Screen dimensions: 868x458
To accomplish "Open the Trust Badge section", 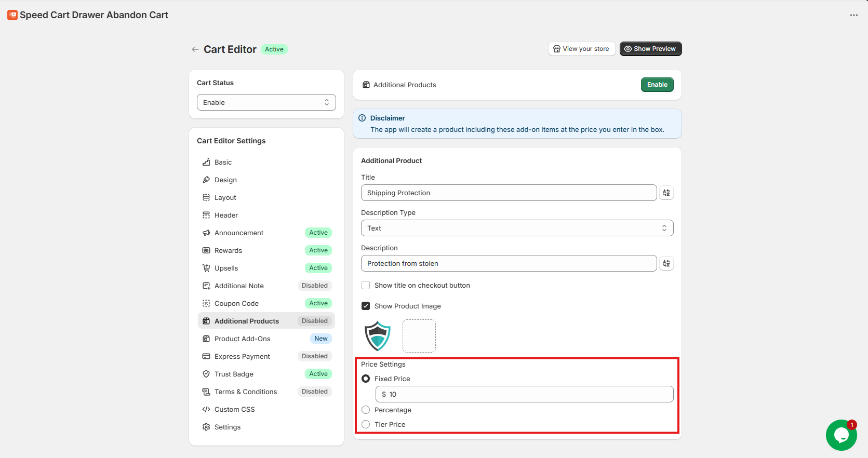I will (x=234, y=374).
